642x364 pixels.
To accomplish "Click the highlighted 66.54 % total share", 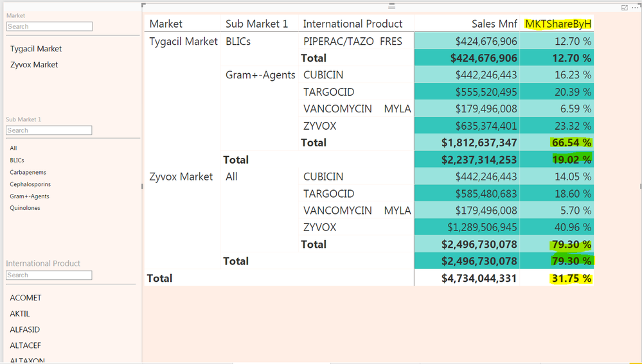I will (571, 143).
